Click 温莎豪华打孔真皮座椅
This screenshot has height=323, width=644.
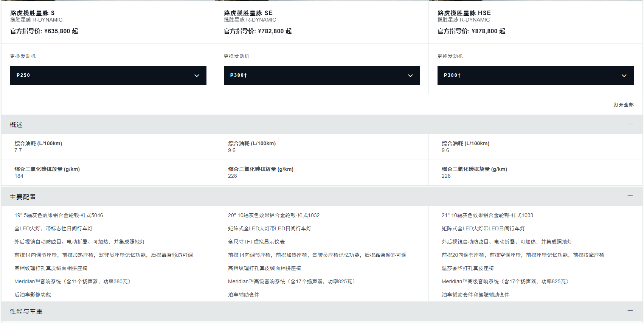(x=468, y=268)
